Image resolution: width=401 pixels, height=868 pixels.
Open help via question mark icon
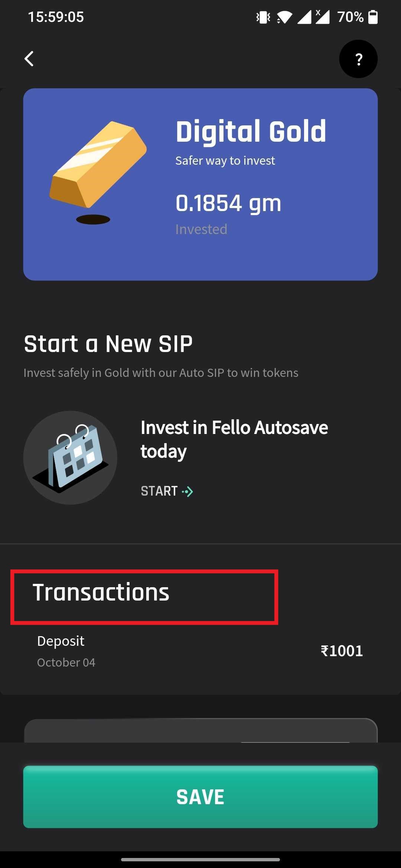[x=358, y=59]
